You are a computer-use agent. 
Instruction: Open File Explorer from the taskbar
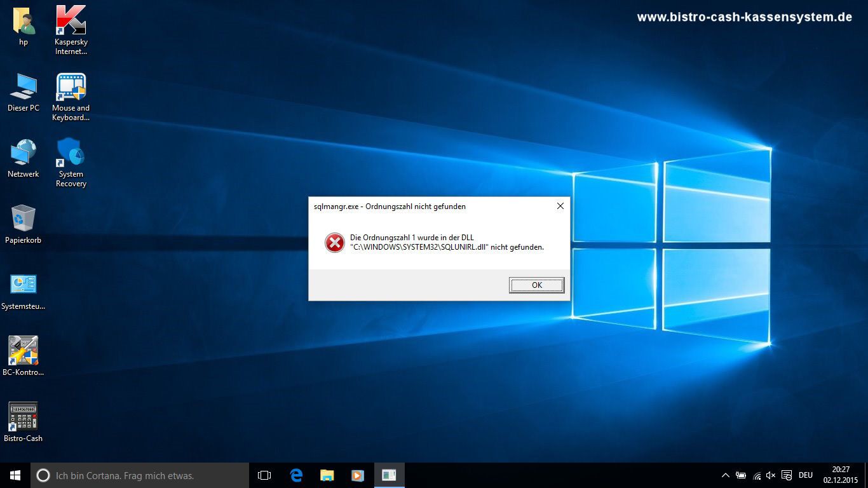click(327, 475)
